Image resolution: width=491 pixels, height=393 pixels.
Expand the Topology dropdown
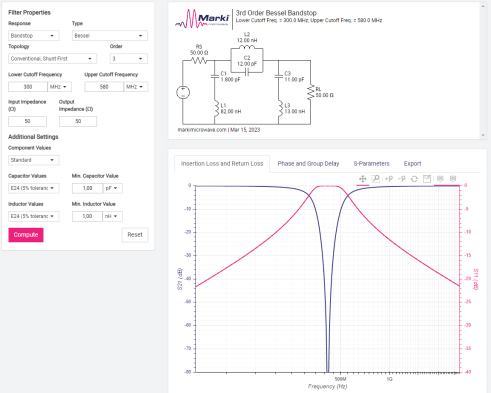[53, 59]
